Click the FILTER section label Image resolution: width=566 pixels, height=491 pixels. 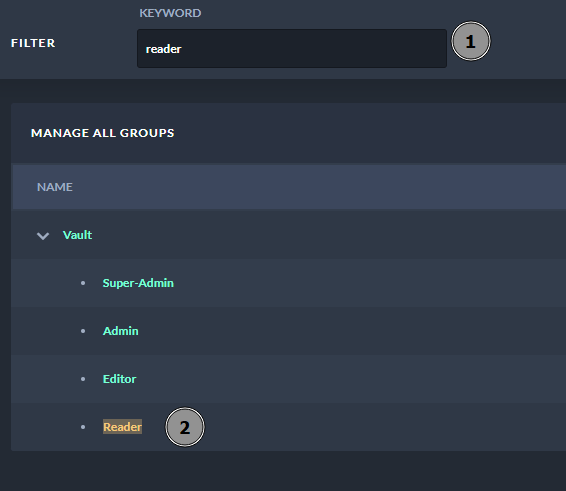(x=33, y=43)
